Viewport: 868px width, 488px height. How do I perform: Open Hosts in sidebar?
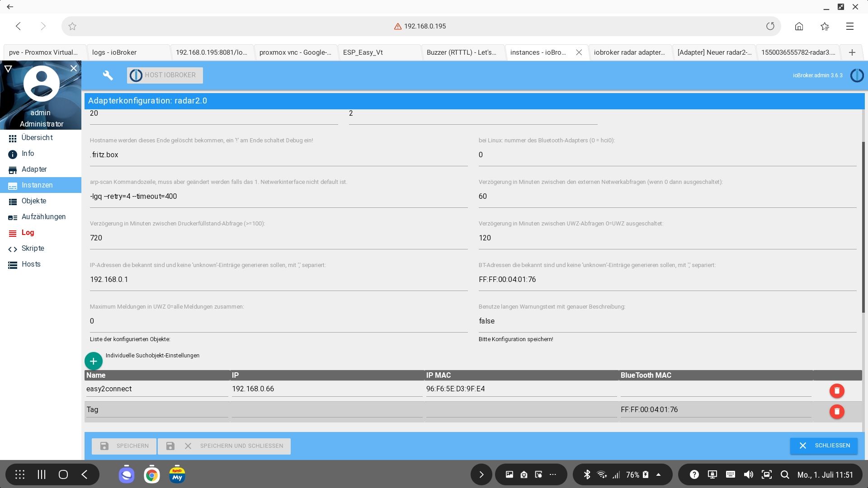point(41,264)
